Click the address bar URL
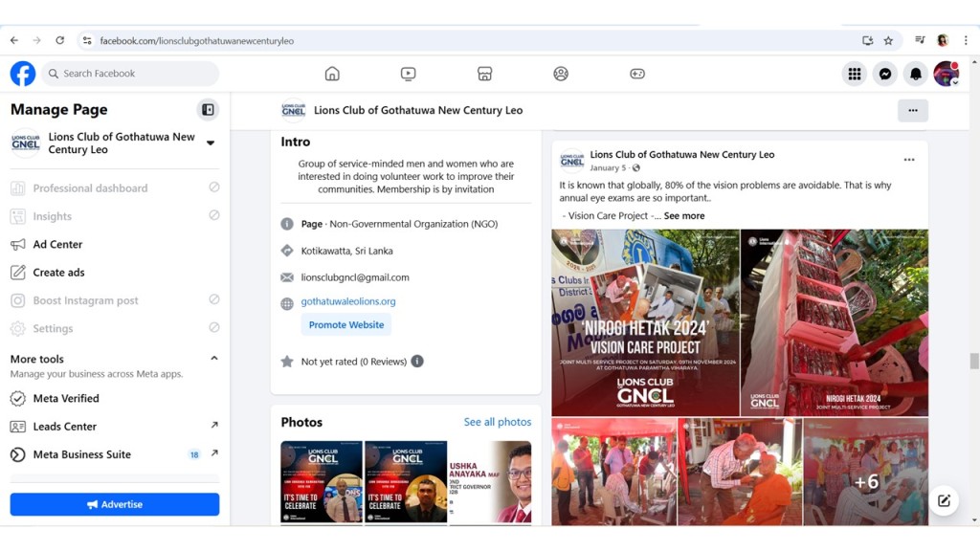 (197, 40)
